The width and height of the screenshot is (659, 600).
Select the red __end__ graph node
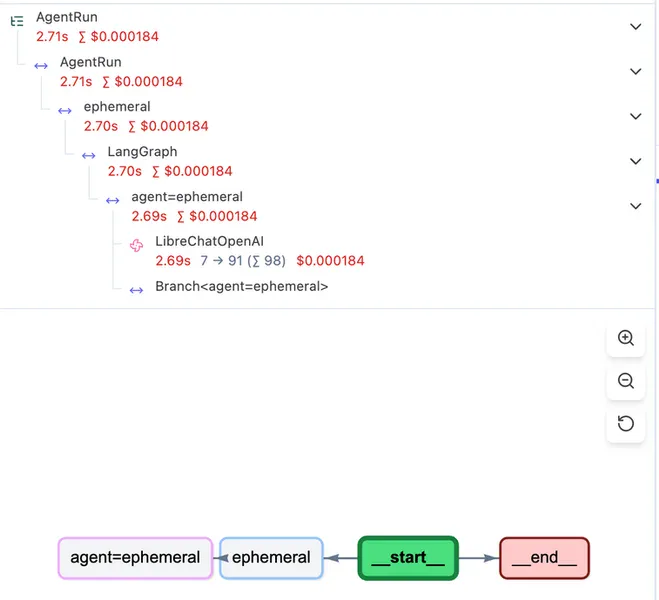point(544,558)
